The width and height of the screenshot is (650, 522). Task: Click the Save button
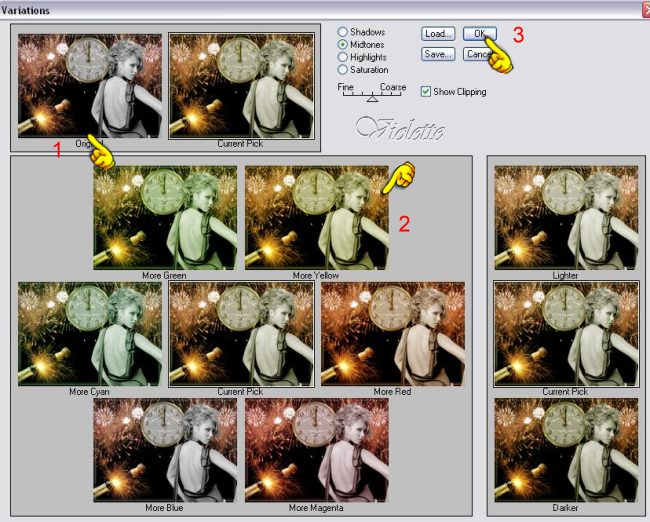438,54
